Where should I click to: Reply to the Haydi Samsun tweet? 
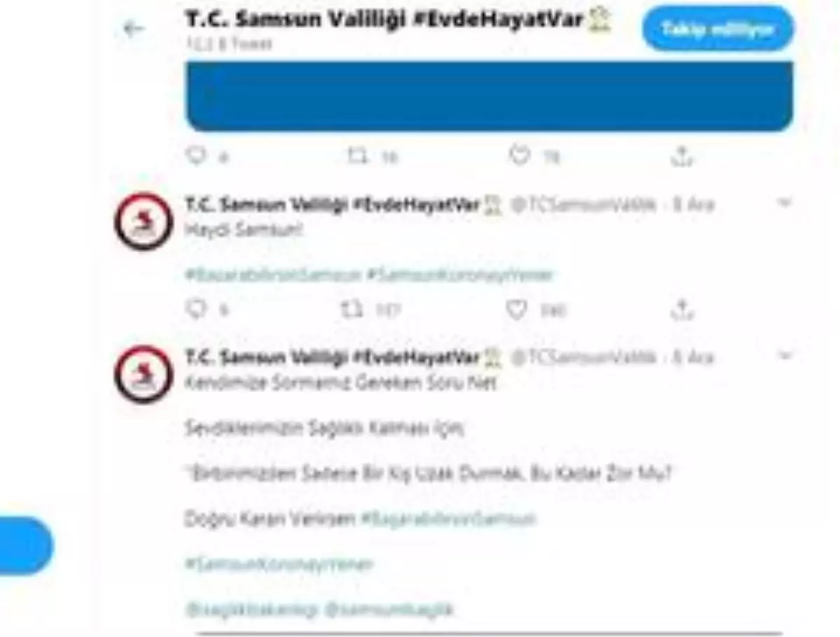[x=197, y=309]
